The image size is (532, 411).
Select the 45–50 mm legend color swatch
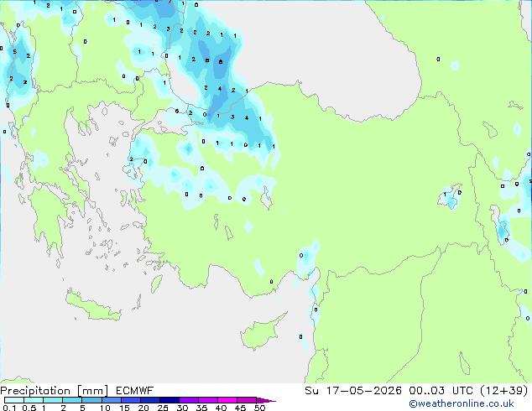tap(247, 400)
